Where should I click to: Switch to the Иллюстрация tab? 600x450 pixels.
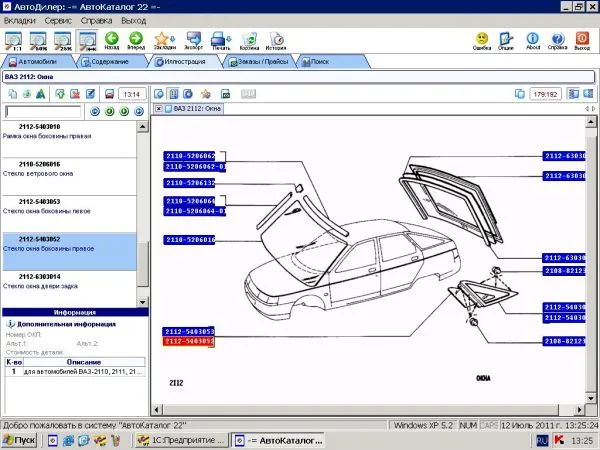pyautogui.click(x=184, y=62)
